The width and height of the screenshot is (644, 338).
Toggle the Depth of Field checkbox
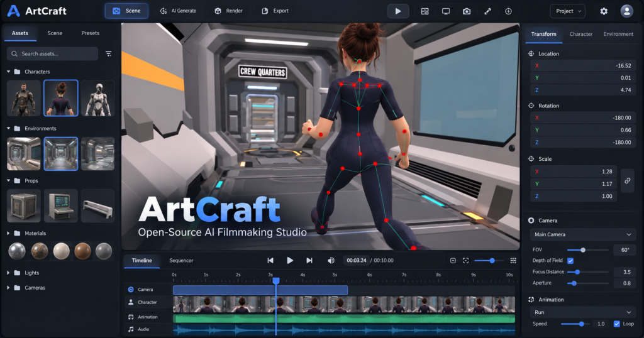pyautogui.click(x=570, y=261)
